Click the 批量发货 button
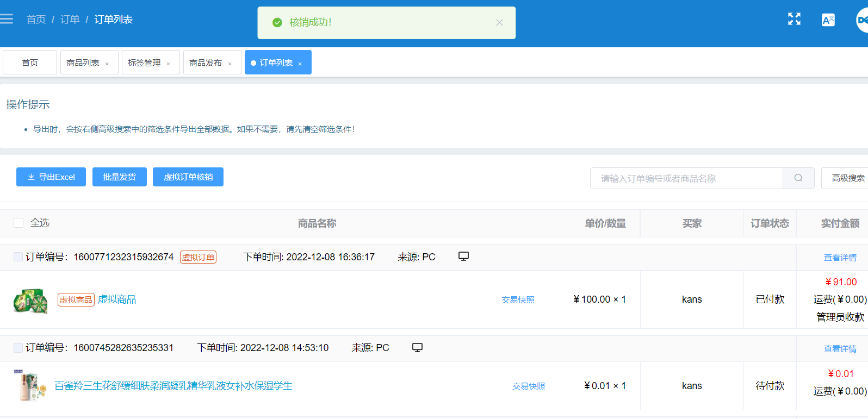 [x=120, y=177]
